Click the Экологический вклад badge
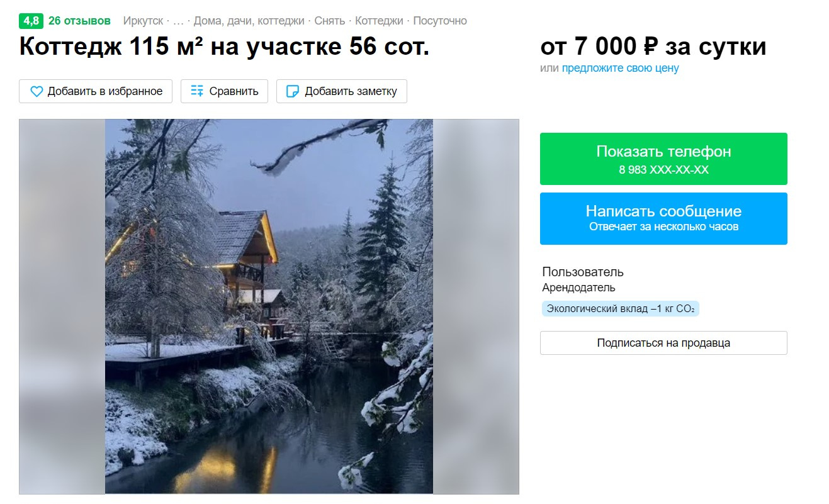 [620, 309]
